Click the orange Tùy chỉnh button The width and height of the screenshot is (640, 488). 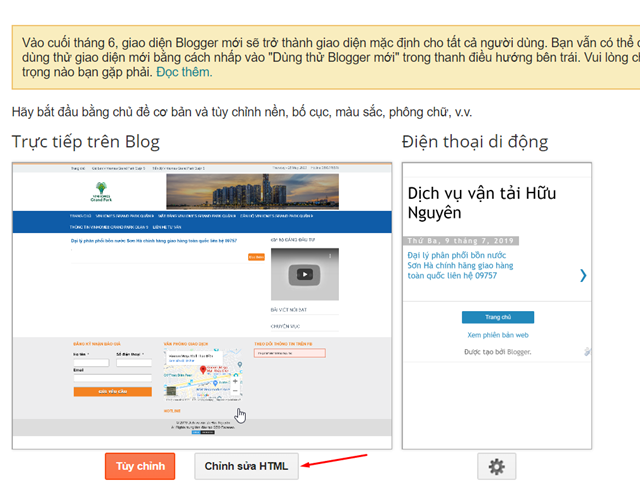tap(140, 466)
